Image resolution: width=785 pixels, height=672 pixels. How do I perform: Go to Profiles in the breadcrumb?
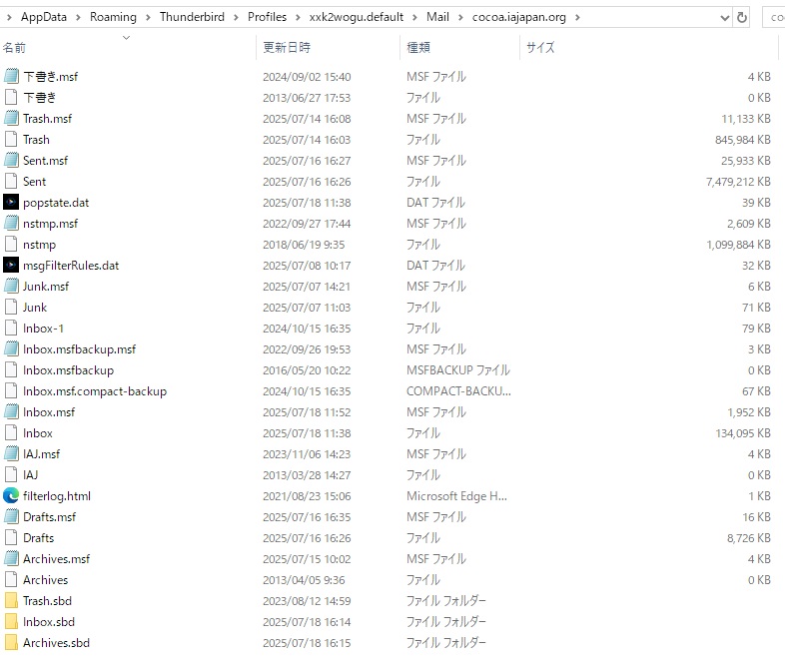point(267,17)
